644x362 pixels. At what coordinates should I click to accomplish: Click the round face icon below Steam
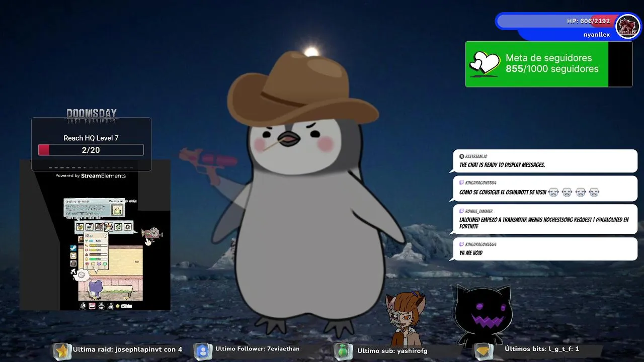[73, 255]
